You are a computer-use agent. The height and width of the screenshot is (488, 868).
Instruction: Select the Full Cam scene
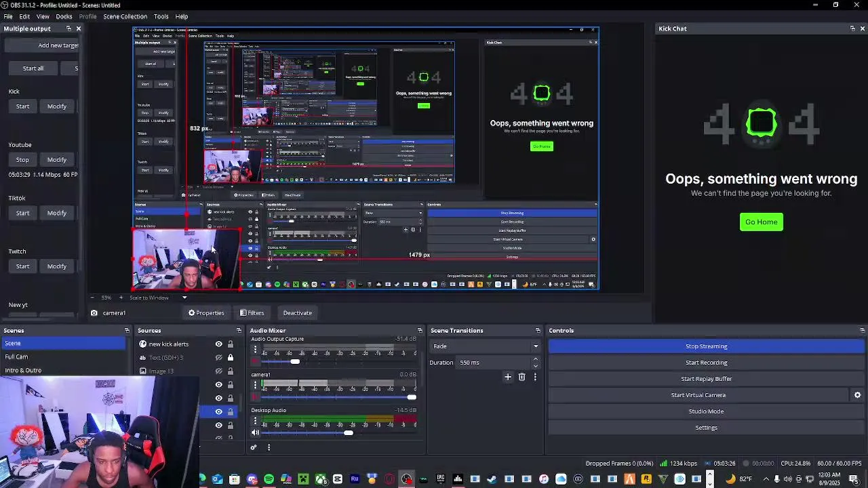(x=63, y=357)
